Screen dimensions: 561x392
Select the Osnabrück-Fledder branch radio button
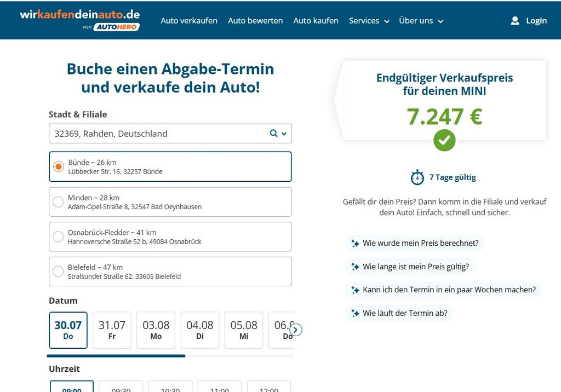click(58, 237)
